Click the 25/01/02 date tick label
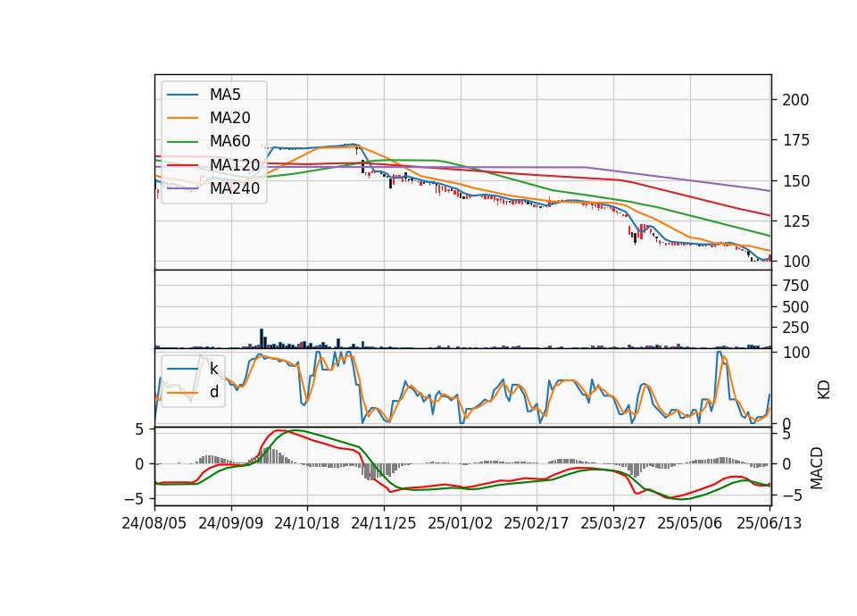This screenshot has height=616, width=857. (x=461, y=523)
